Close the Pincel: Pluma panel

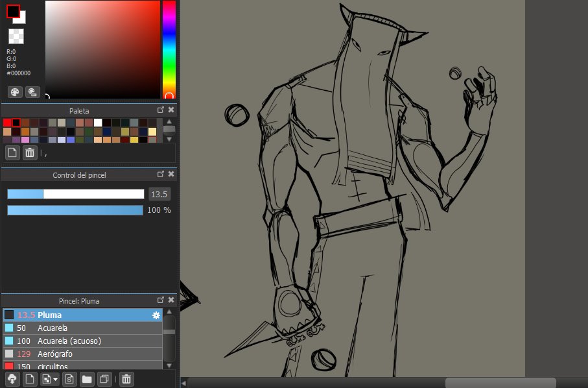tap(171, 300)
